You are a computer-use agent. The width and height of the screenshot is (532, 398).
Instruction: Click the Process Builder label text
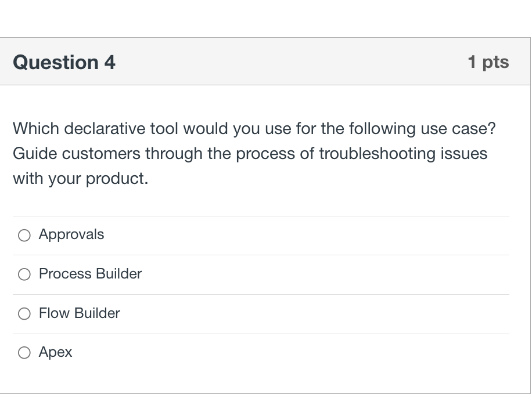pos(90,274)
